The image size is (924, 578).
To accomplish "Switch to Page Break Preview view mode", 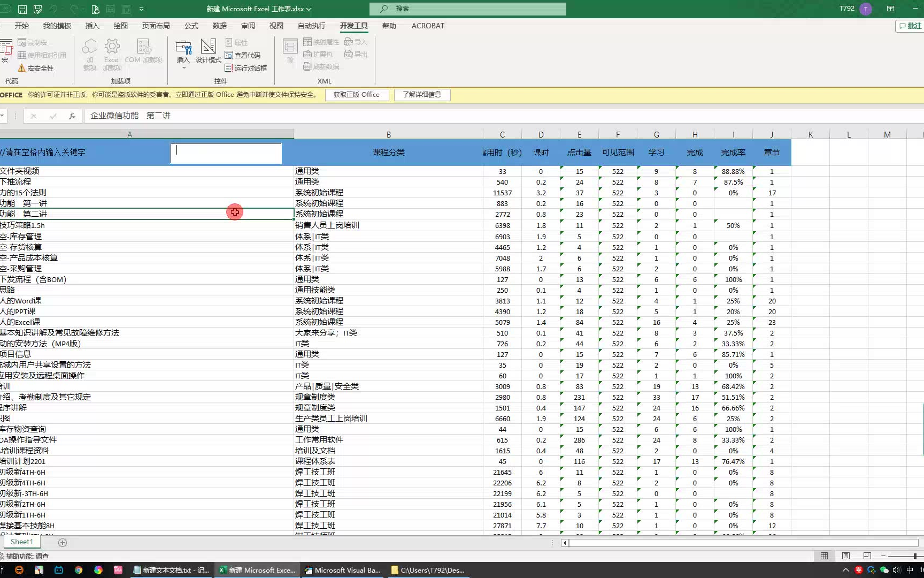I will pos(867,556).
